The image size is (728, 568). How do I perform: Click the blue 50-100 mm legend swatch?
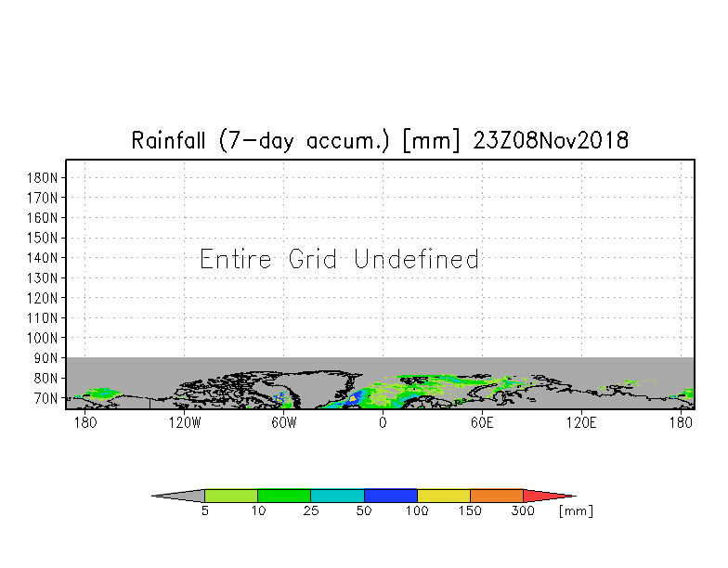coord(391,496)
